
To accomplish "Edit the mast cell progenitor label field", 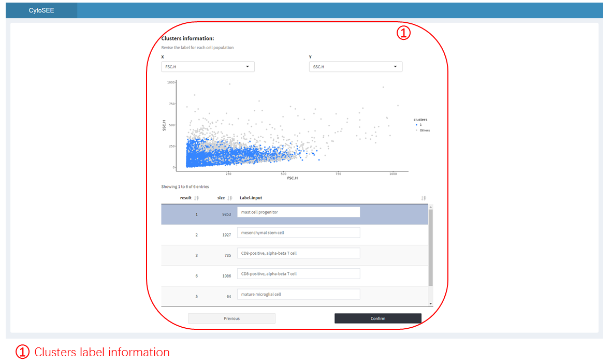I will [x=298, y=212].
